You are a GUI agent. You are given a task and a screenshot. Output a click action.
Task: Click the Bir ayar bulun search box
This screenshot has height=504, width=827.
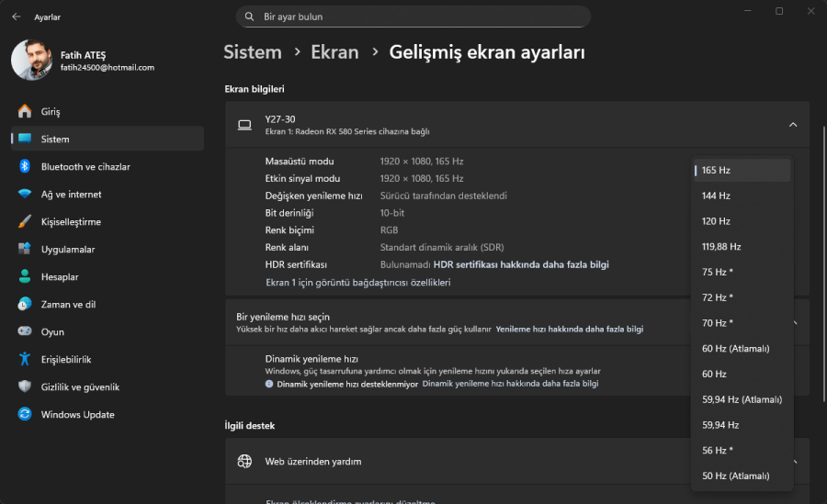(x=413, y=17)
